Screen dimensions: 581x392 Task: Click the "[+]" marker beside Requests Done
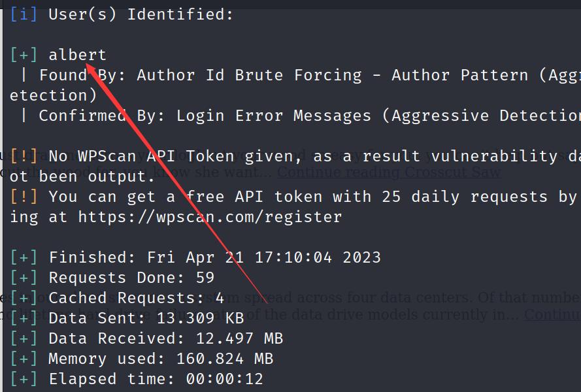pyautogui.click(x=24, y=278)
